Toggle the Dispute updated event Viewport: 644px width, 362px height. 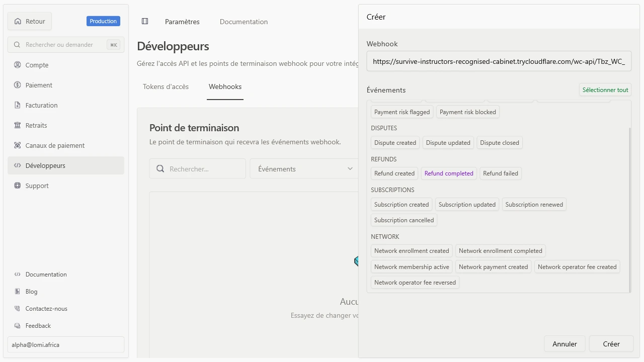point(448,143)
